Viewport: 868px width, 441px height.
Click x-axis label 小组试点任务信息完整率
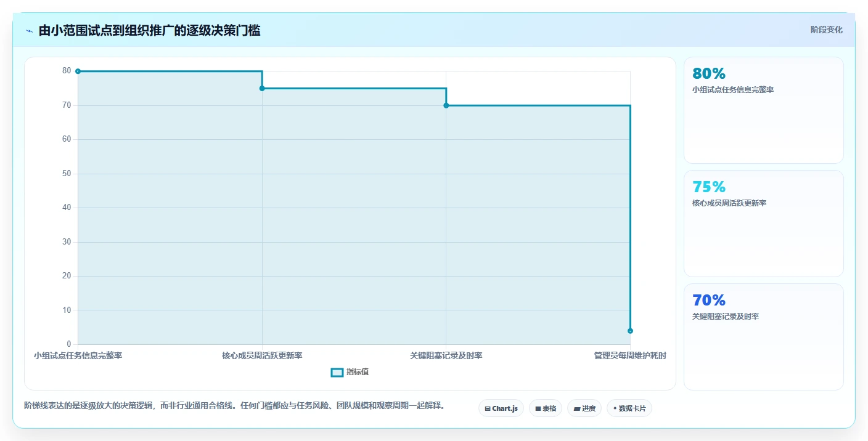(78, 355)
